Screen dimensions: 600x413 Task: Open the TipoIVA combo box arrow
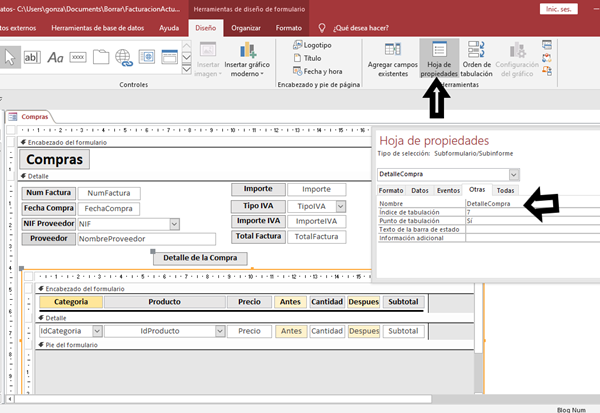click(340, 206)
